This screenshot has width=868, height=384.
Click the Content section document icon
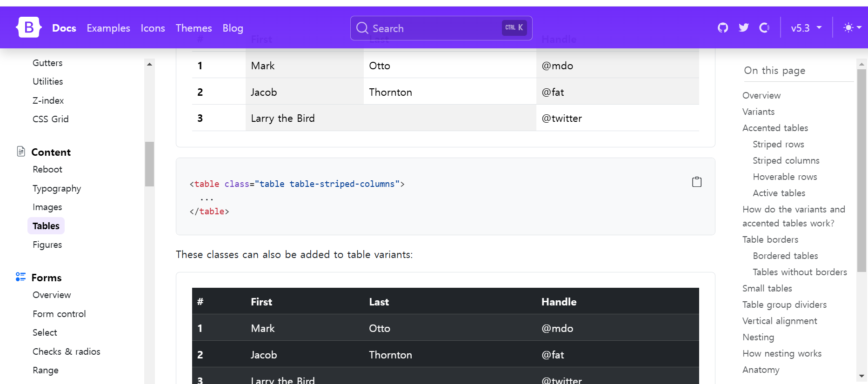click(21, 152)
